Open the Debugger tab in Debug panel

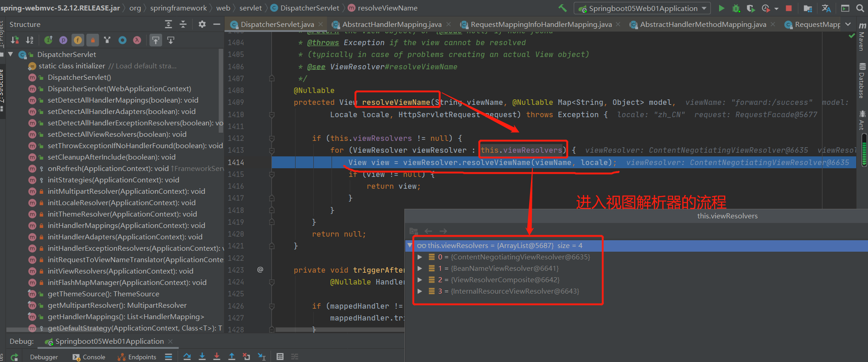(x=44, y=357)
